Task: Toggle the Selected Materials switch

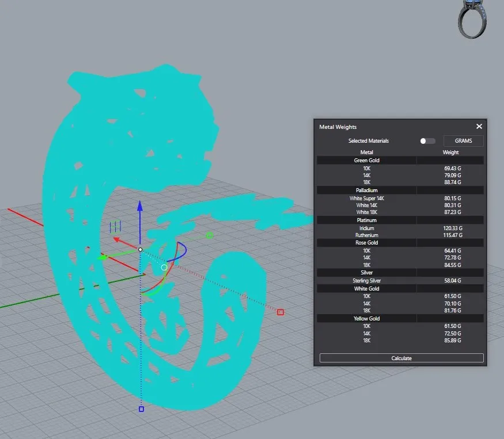Action: [x=427, y=141]
